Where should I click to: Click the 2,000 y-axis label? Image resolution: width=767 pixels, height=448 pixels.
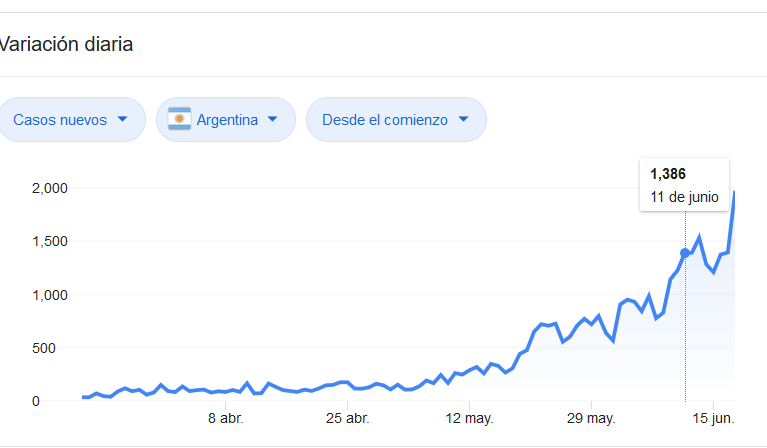49,188
